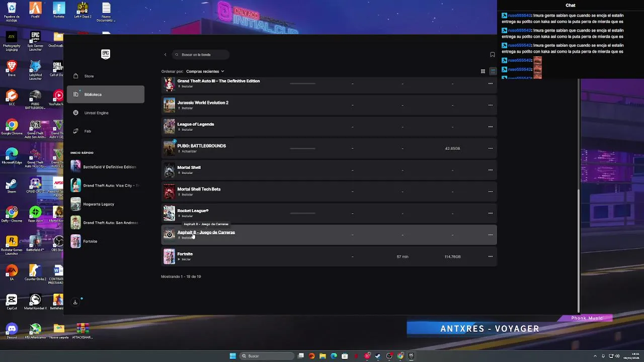Open options menu for Mortal Shell Tech Beta
644x362 pixels.
(x=491, y=192)
